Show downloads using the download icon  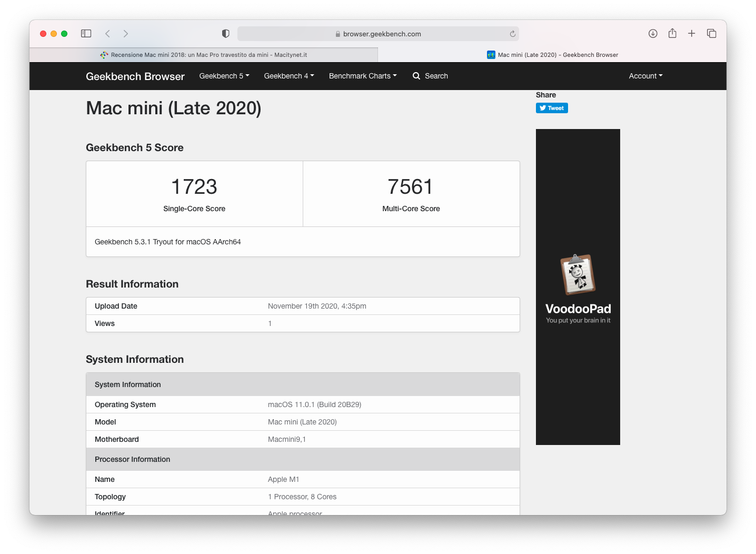pos(653,34)
